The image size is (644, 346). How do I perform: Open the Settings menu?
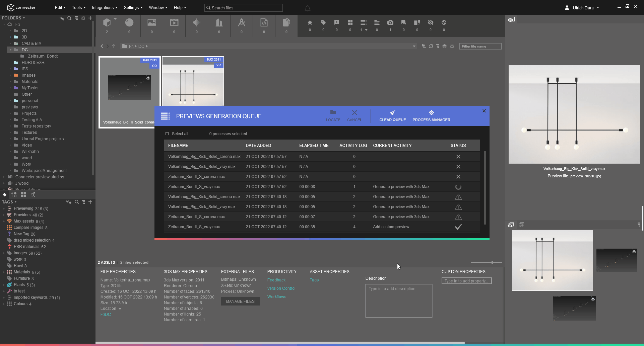(133, 8)
